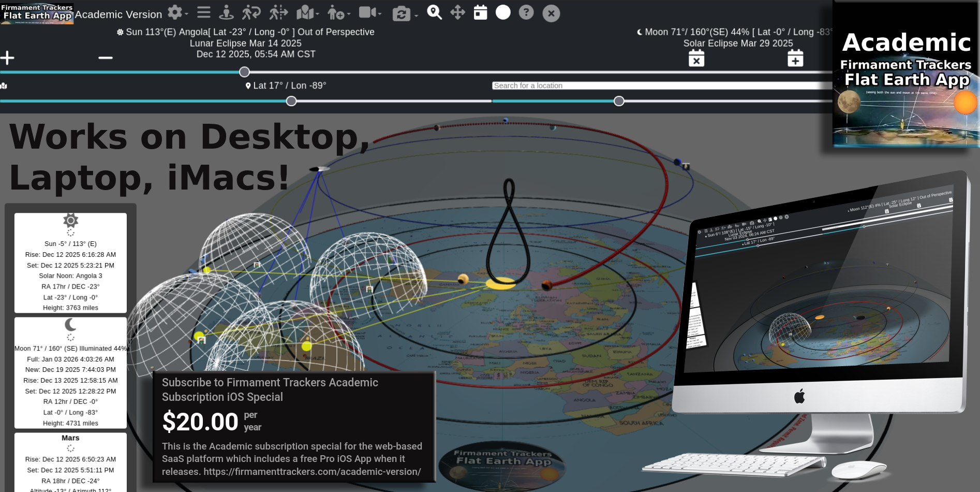Select the four-arrow move tool

[458, 12]
